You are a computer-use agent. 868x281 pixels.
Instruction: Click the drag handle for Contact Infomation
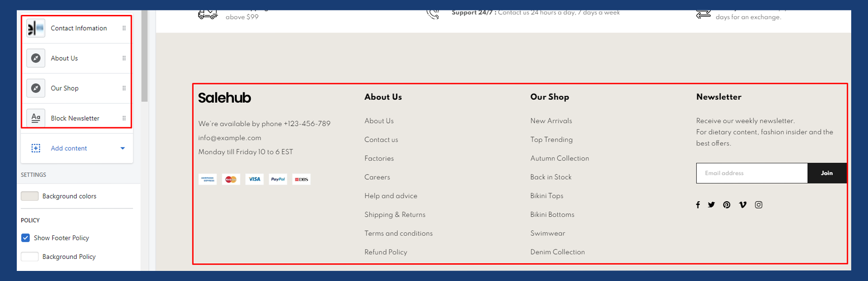pyautogui.click(x=124, y=28)
